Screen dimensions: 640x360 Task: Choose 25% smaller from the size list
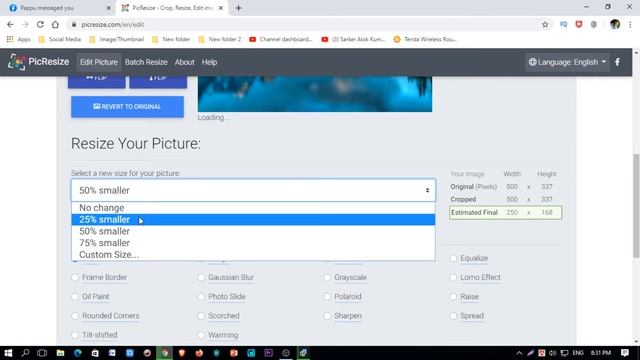253,220
